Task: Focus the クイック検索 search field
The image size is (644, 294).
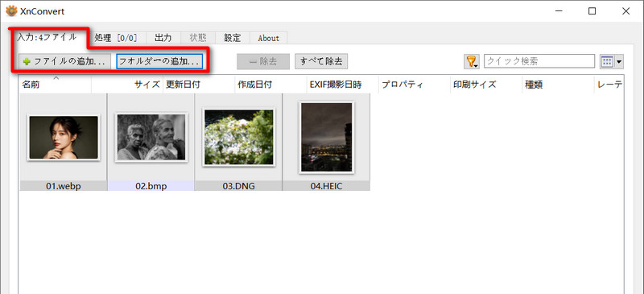Action: tap(539, 62)
